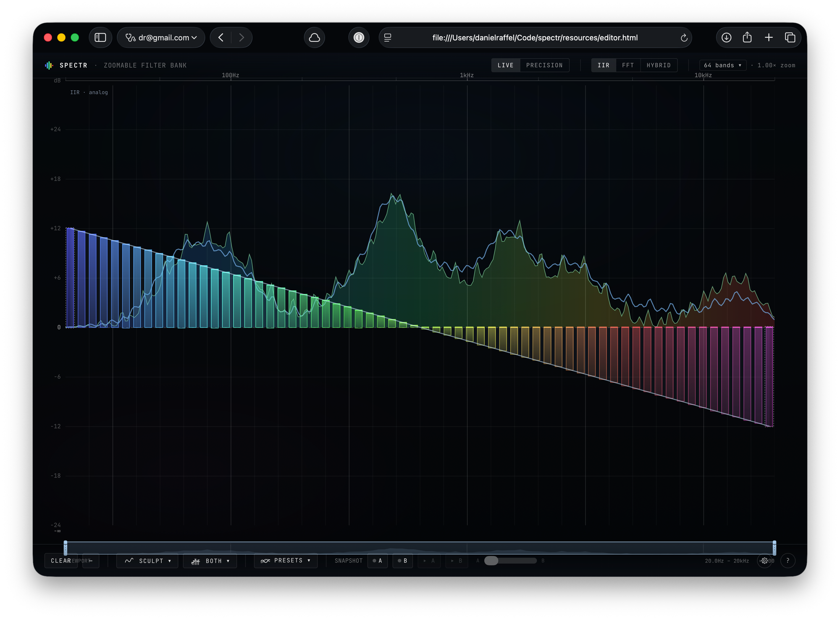
Task: Select the LIVE mode toggle
Action: pyautogui.click(x=506, y=65)
